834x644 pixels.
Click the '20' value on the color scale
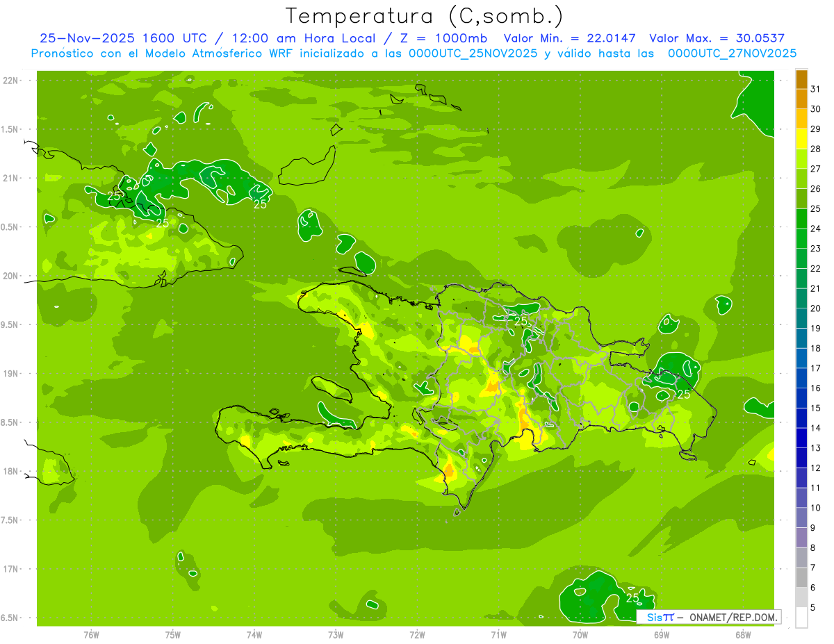pos(816,308)
